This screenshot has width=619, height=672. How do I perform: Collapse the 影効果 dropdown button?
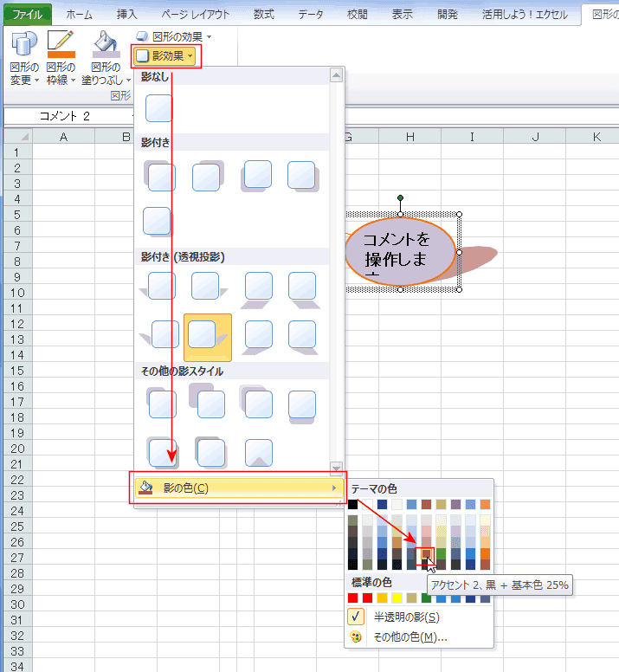tap(165, 55)
